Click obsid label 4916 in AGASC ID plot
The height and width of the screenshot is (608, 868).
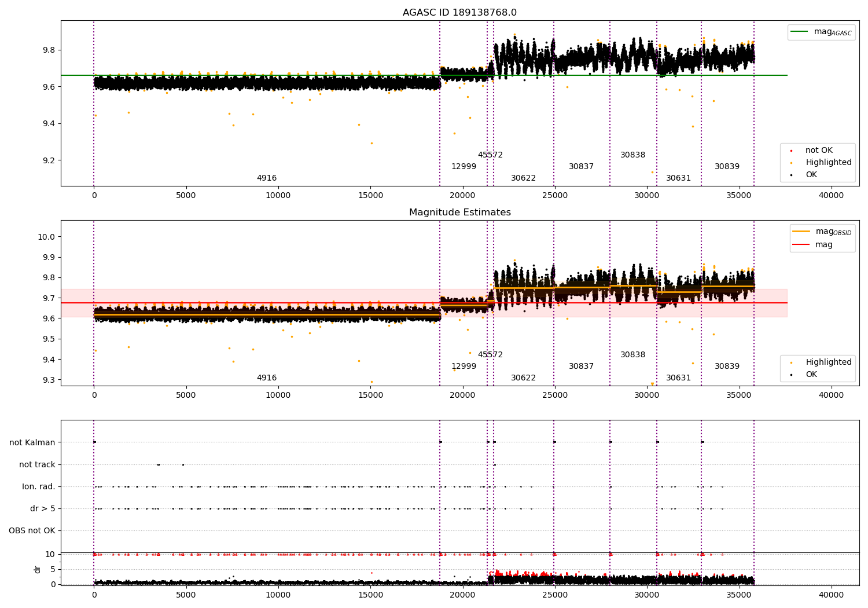(267, 178)
